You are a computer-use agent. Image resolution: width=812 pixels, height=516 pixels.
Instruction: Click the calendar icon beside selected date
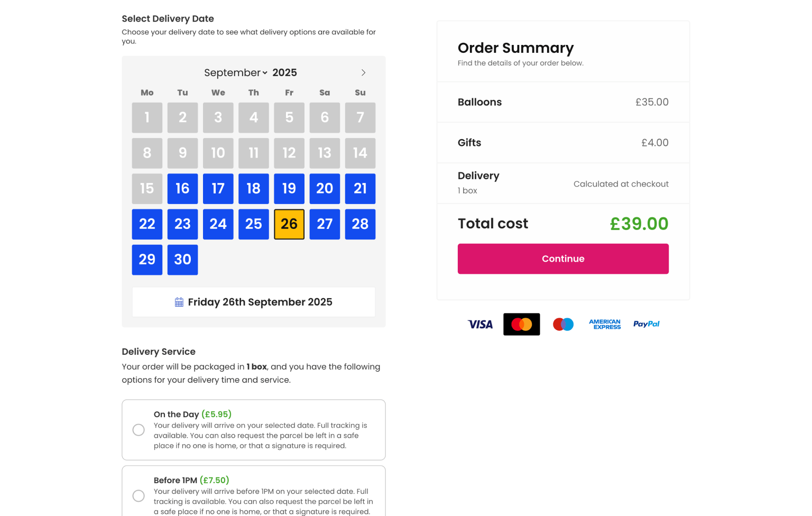(179, 302)
